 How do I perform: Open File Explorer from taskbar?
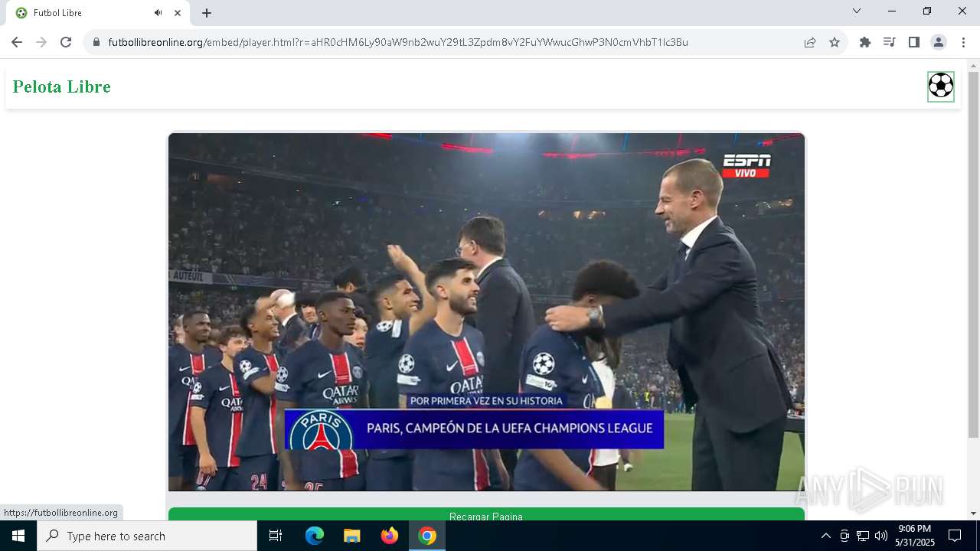pyautogui.click(x=352, y=536)
